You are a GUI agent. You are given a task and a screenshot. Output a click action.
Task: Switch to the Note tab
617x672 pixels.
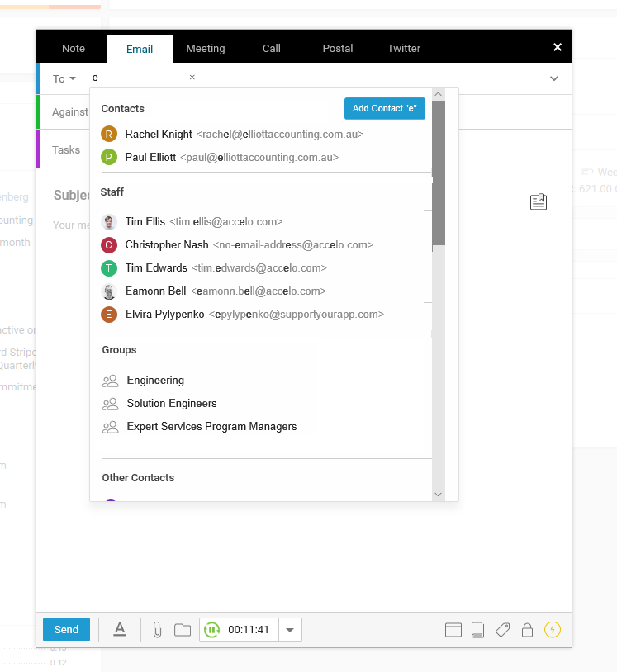(x=74, y=49)
